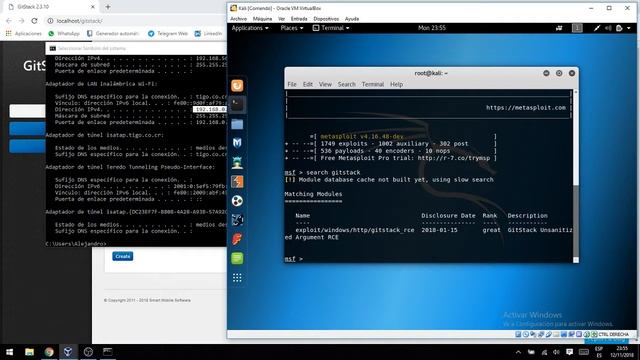Viewport: 640px width, 360px height.
Task: Open LinkedIn bookmark
Action: (x=208, y=33)
